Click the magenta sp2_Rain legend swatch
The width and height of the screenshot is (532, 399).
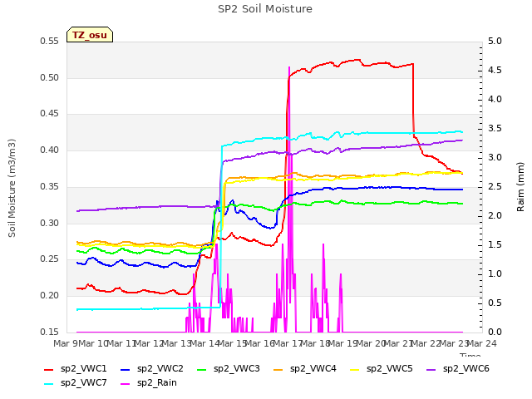click(126, 384)
